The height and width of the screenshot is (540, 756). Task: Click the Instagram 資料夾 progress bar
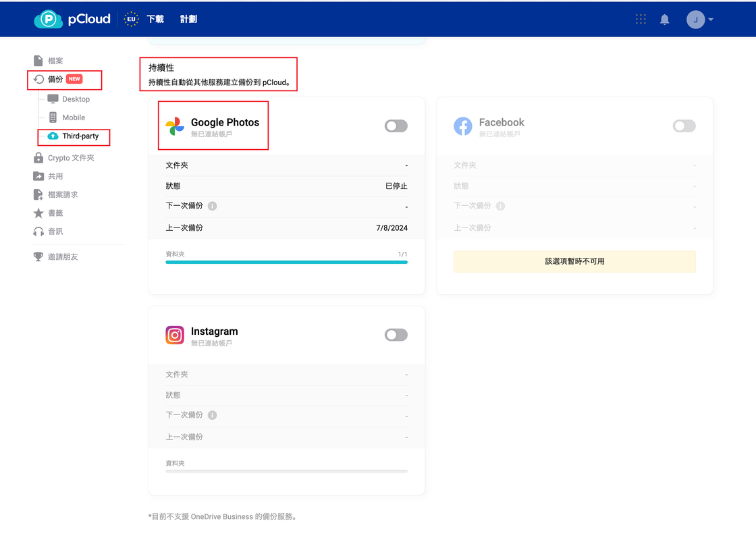click(286, 471)
